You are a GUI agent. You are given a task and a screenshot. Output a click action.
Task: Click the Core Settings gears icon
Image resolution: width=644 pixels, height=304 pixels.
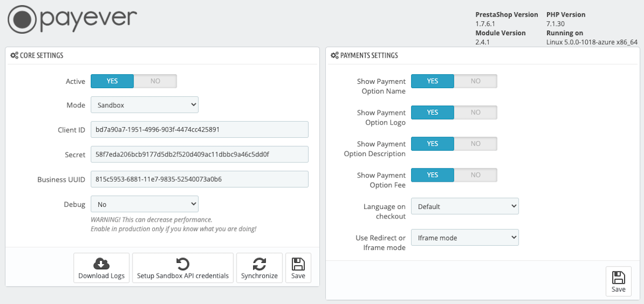[14, 56]
